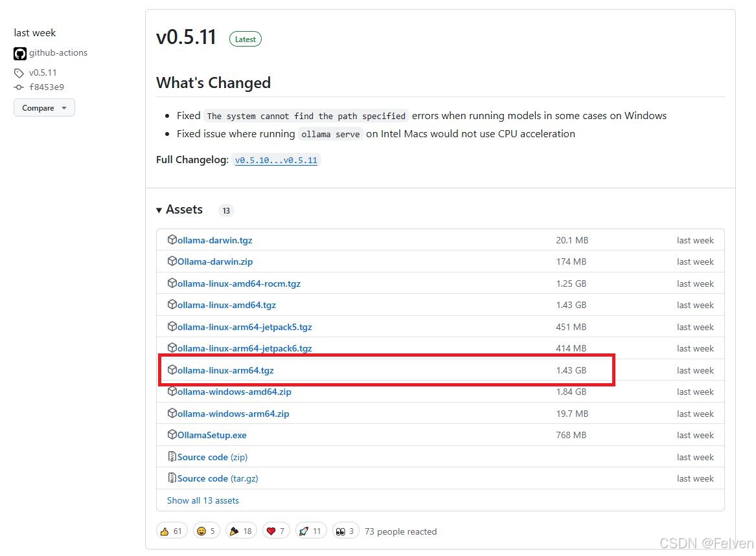Click the 451 MB size value
This screenshot has height=556, width=756.
click(x=571, y=327)
